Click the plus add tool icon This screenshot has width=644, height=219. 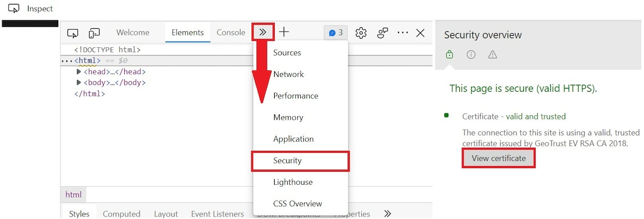(284, 32)
